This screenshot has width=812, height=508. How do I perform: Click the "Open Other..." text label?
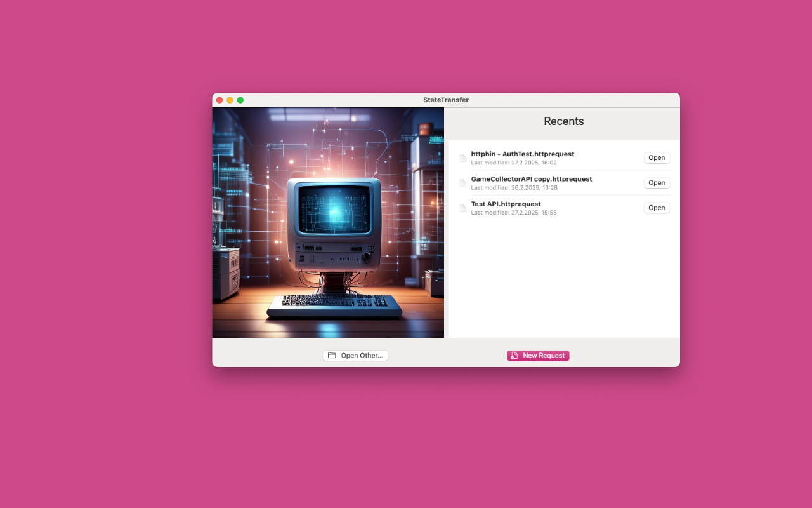click(x=362, y=356)
